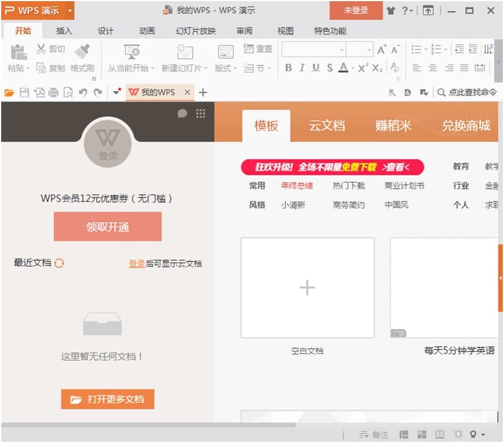Insert a new slide via 新建幻灯片 icon

click(x=184, y=53)
